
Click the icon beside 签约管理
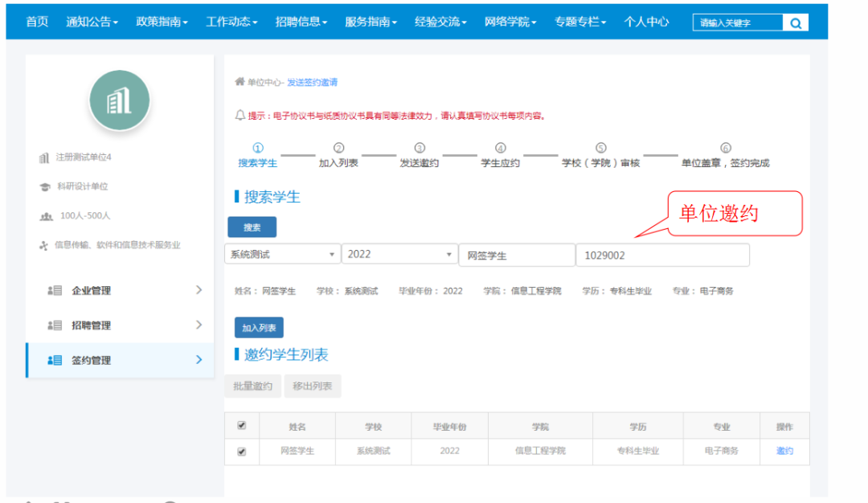pyautogui.click(x=55, y=360)
